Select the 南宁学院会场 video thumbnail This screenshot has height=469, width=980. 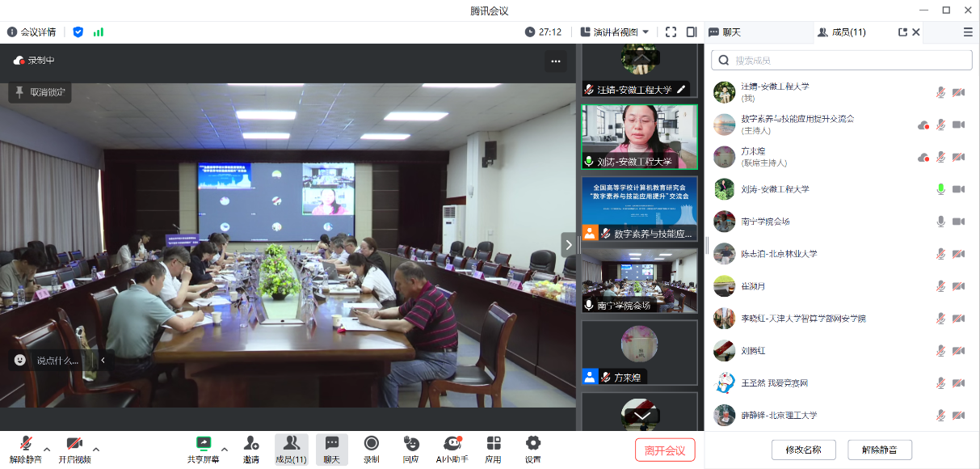639,280
